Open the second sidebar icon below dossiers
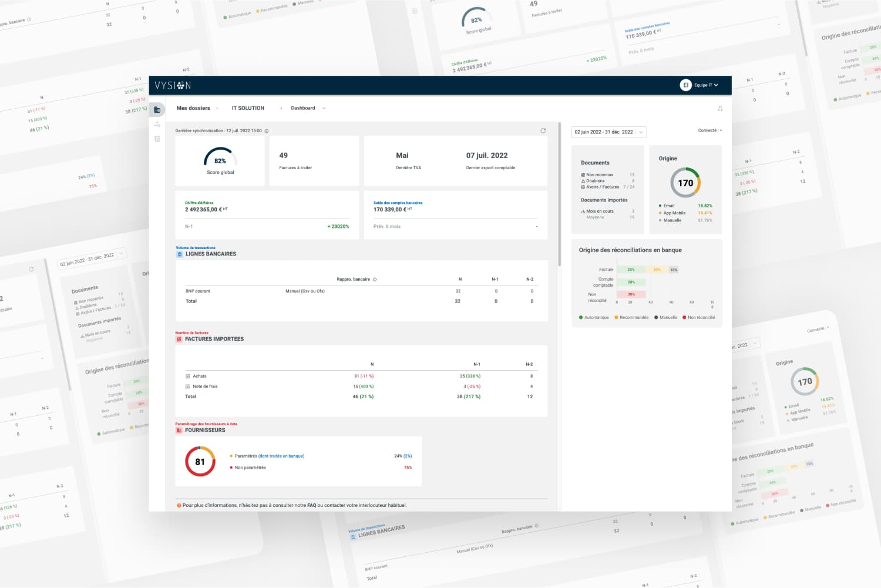 tap(157, 125)
